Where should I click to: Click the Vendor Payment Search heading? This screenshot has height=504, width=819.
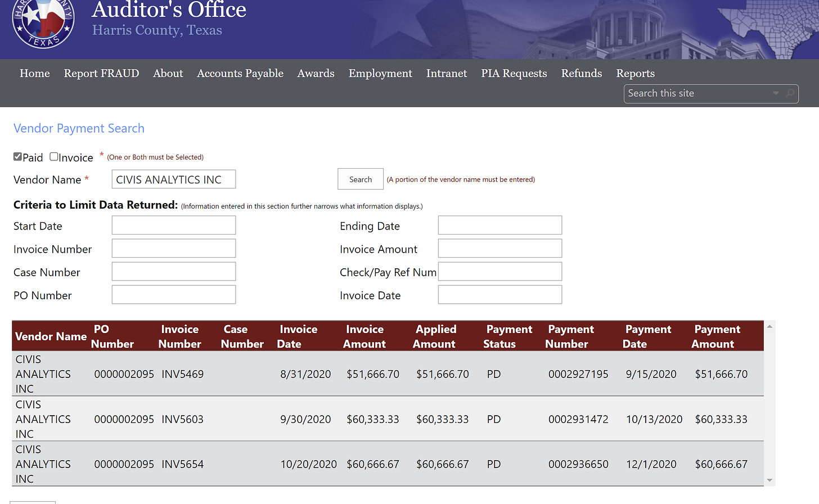coord(79,128)
